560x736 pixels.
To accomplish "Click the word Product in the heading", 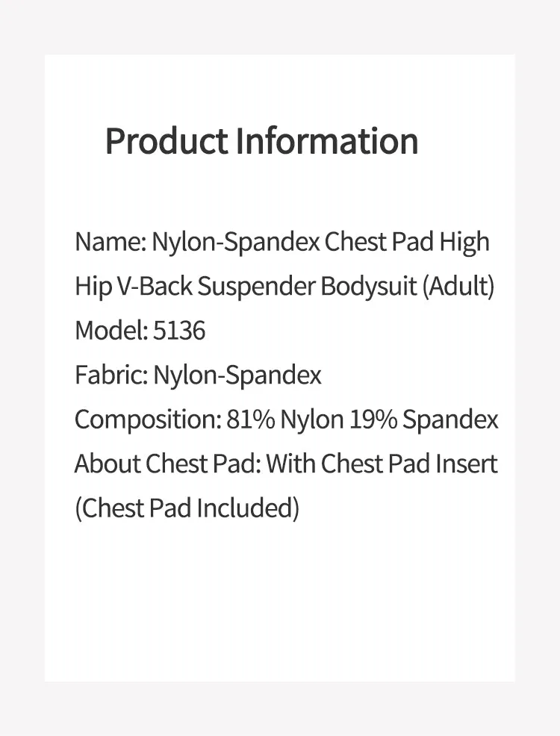I will pyautogui.click(x=167, y=141).
